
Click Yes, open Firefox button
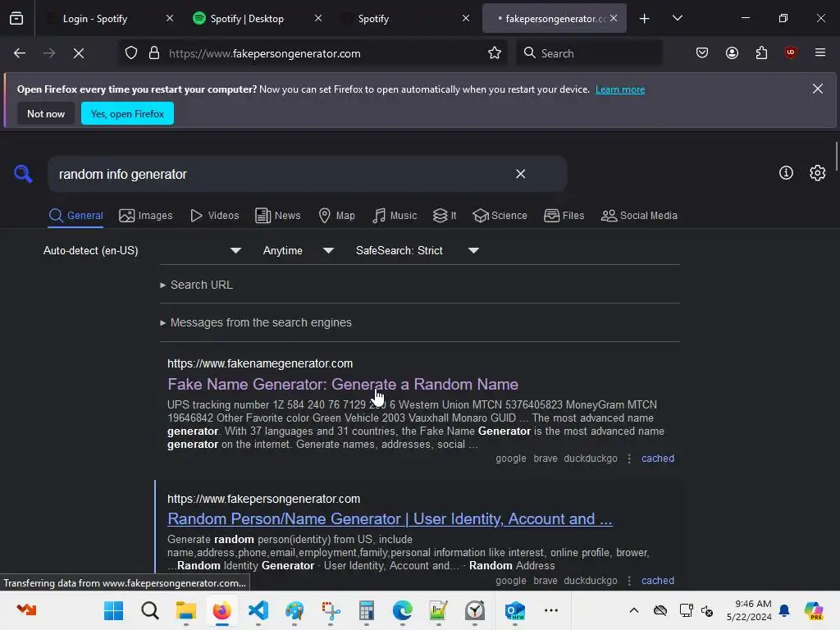pos(127,113)
